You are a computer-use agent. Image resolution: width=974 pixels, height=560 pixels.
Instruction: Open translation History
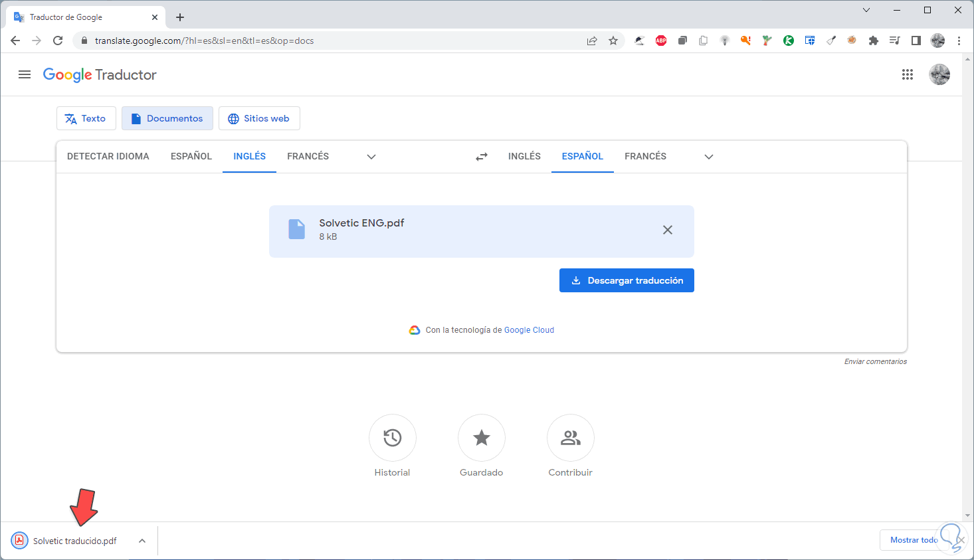pos(393,438)
